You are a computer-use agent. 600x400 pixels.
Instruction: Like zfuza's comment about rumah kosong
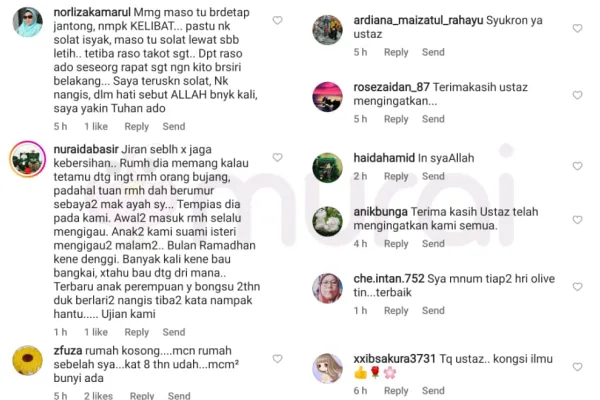tap(277, 359)
